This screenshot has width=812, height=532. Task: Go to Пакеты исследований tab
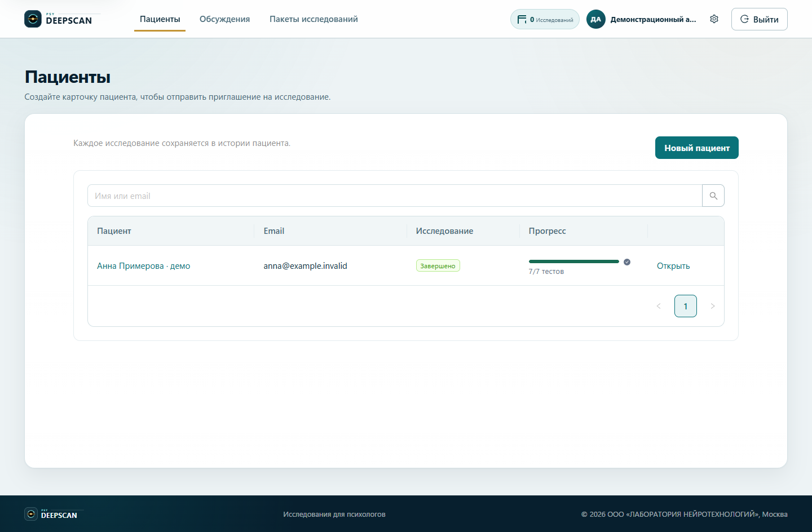coord(314,19)
